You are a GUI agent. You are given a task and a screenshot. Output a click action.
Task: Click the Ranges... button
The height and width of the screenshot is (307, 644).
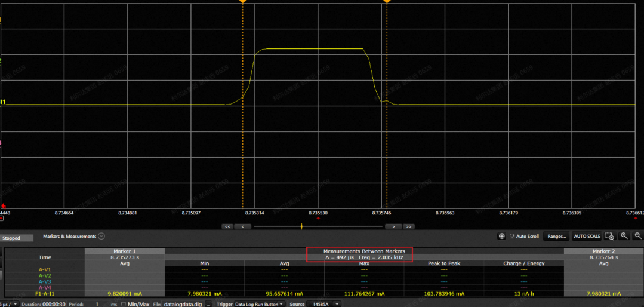point(556,236)
